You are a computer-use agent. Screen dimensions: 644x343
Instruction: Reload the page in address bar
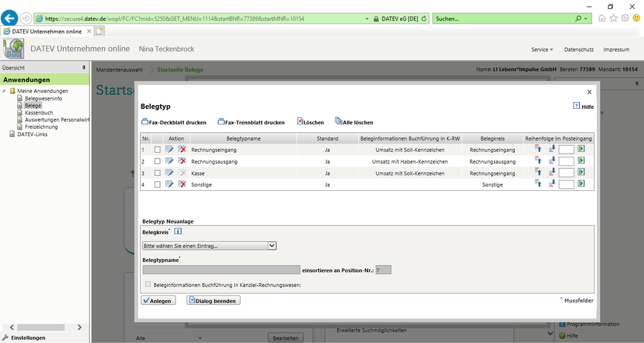click(x=424, y=19)
